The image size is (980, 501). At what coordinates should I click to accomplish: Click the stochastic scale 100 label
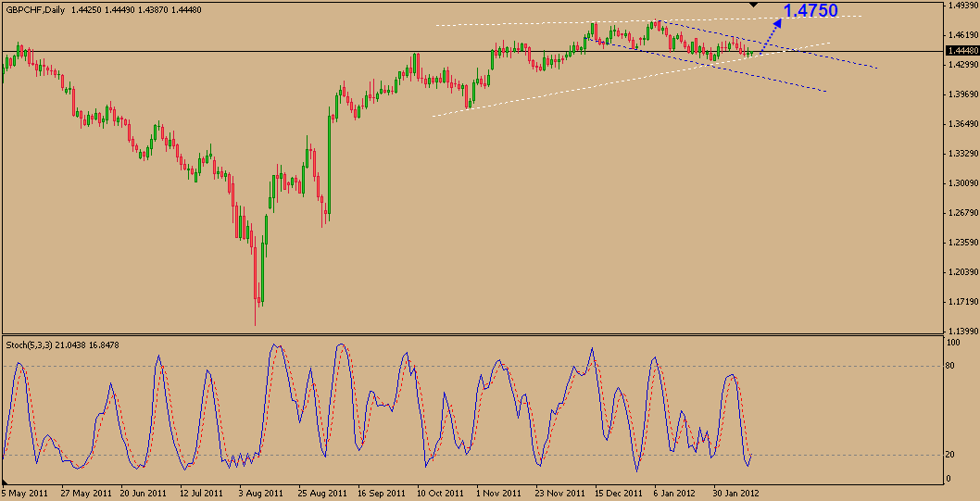[x=954, y=344]
